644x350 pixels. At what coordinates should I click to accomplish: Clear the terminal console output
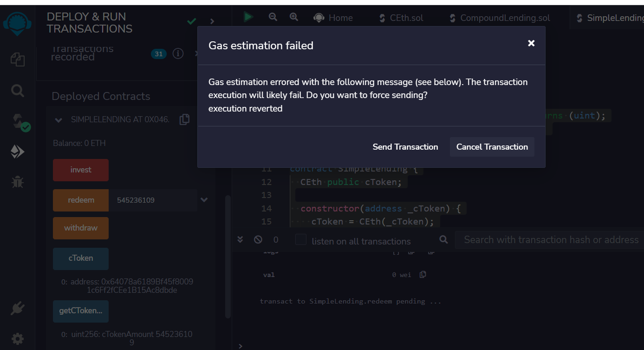tap(258, 239)
